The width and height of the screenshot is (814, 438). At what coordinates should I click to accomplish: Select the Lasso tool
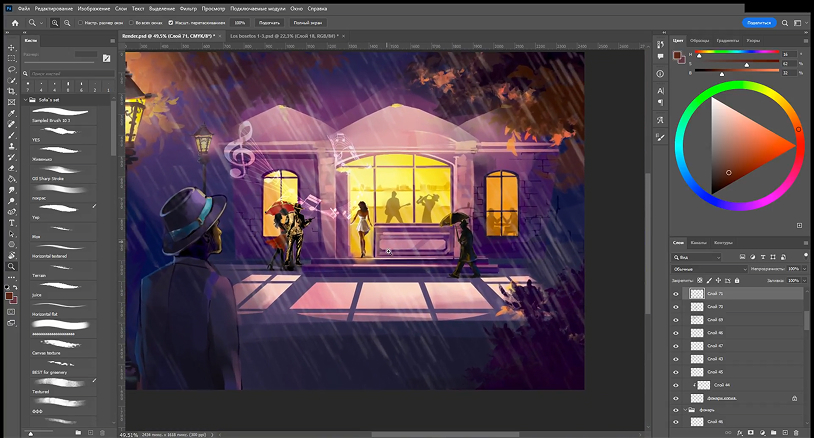[x=11, y=70]
